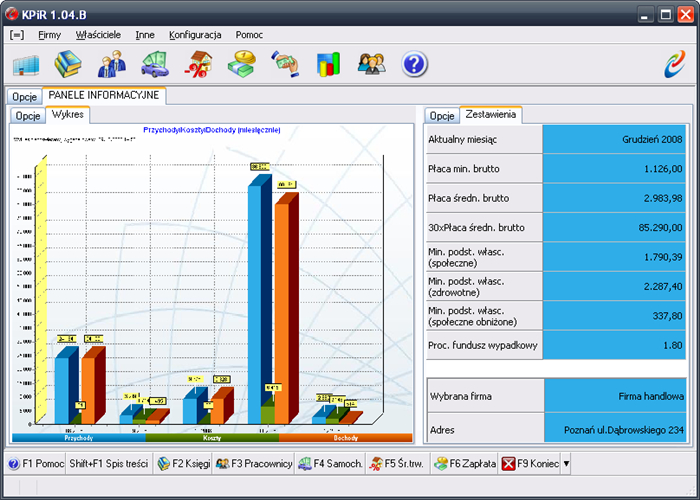Screen dimensions: 700x500
Task: Open the books (Księgi) toolbar icon
Action: (x=68, y=64)
